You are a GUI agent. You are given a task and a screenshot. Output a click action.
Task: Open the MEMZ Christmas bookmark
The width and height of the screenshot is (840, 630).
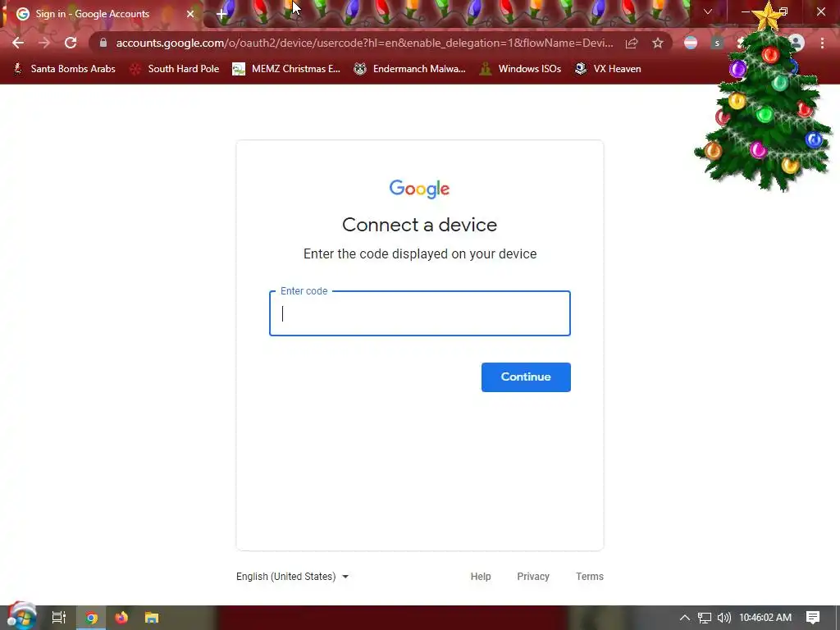pos(286,69)
